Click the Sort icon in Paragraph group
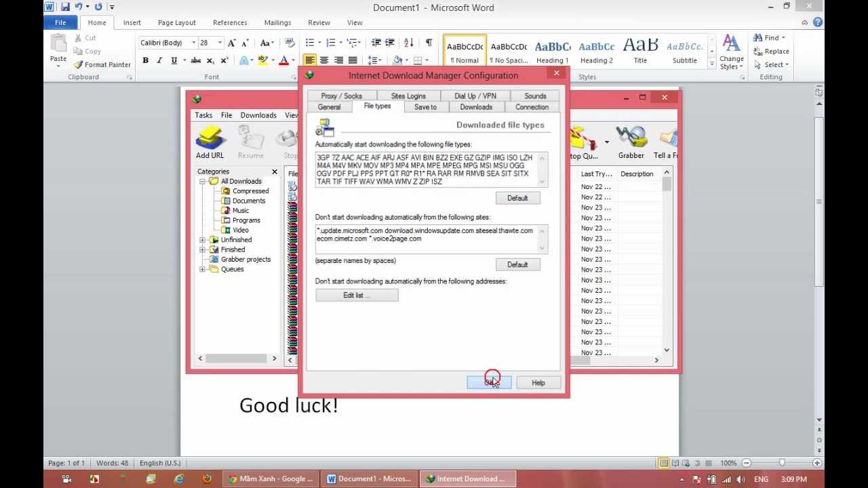 coord(409,43)
